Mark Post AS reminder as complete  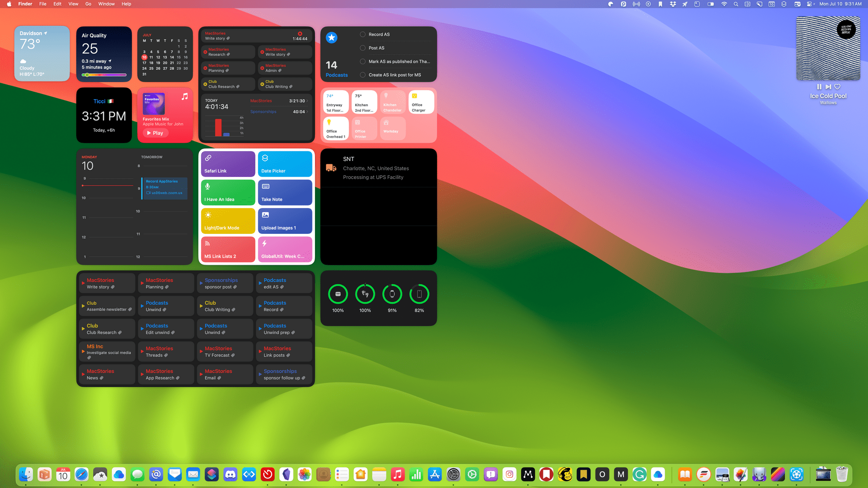coord(363,48)
